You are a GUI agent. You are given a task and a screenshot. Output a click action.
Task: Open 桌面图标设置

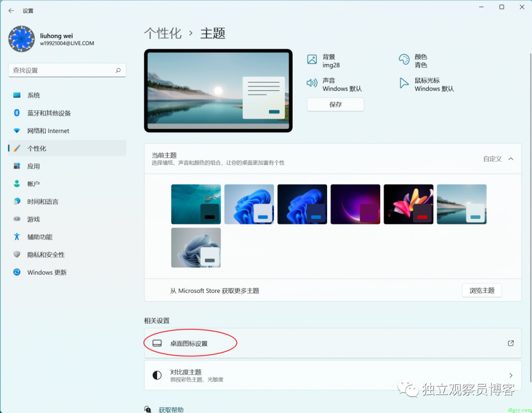333,343
